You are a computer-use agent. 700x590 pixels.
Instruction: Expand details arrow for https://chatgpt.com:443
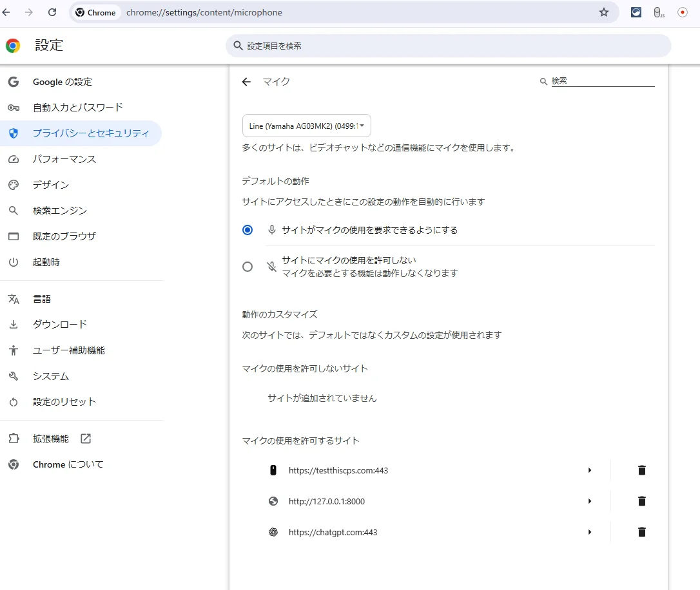click(589, 532)
